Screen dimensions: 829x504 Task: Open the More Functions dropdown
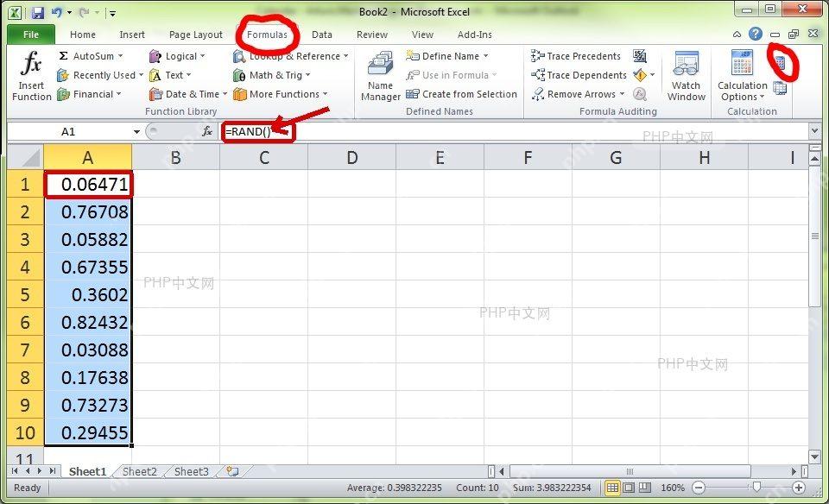(x=280, y=94)
